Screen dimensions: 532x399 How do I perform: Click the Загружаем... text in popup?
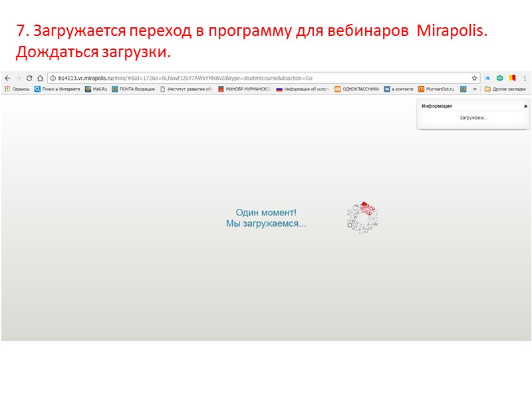(473, 118)
